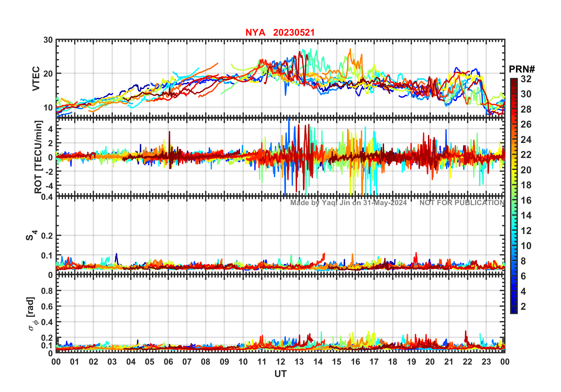Click ROT axis tick label '-2'
The height and width of the screenshot is (392, 561).
49,171
